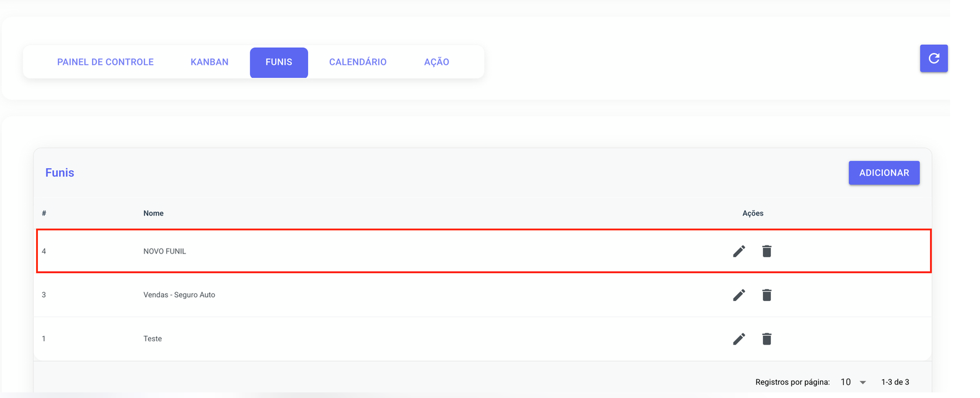The image size is (980, 398).
Task: Click the refresh icon button
Action: coord(933,59)
